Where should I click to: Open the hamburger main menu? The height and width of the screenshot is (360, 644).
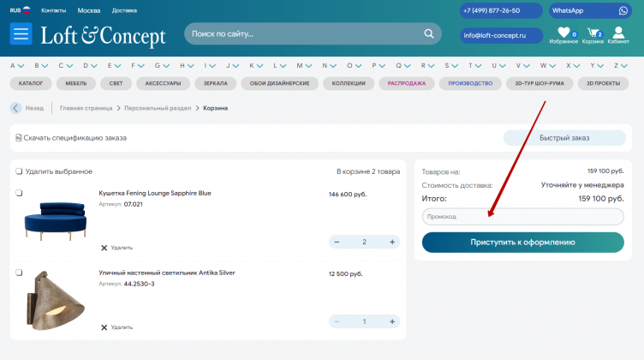point(21,34)
